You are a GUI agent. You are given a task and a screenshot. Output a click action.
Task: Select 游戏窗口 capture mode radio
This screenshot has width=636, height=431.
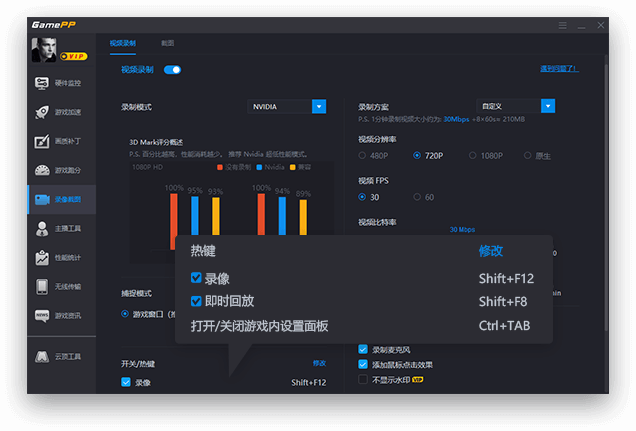pos(125,314)
